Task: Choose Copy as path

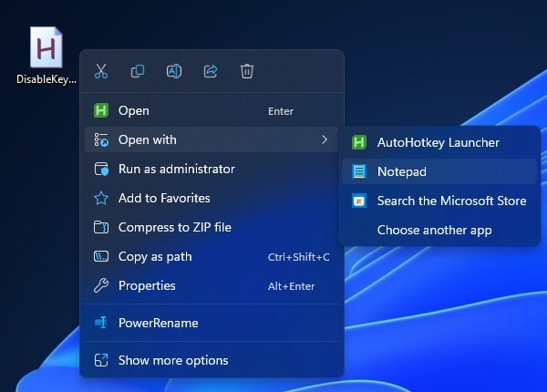Action: point(212,257)
